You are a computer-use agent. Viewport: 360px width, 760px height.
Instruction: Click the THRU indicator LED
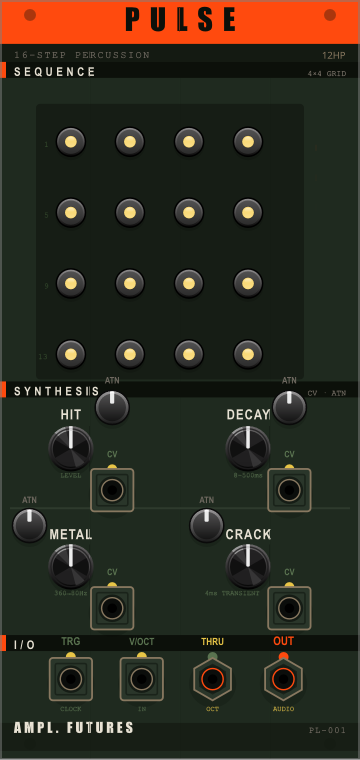coord(212,656)
